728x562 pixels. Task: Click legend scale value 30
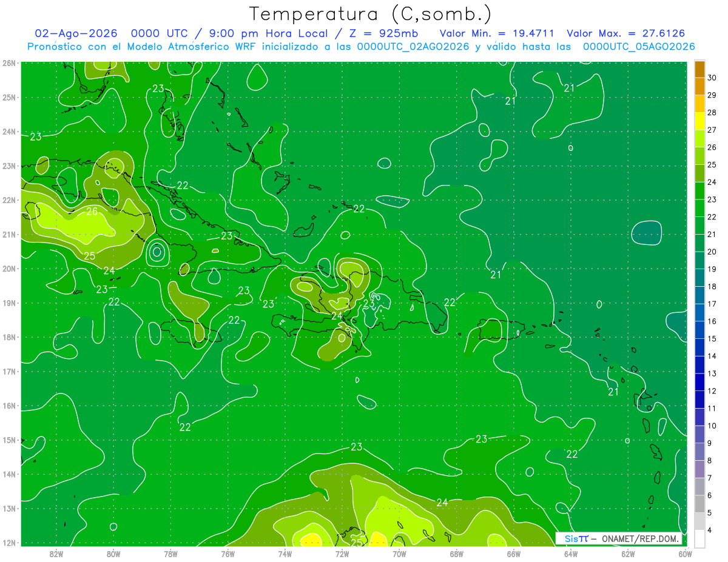712,78
